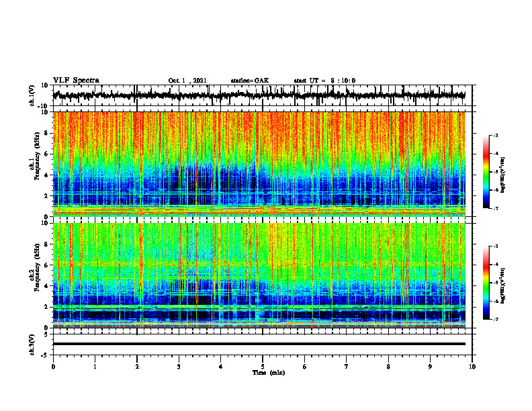This screenshot has width=532, height=411.
Task: Click the ch.2 spectrogram panel
Action: click(259, 275)
